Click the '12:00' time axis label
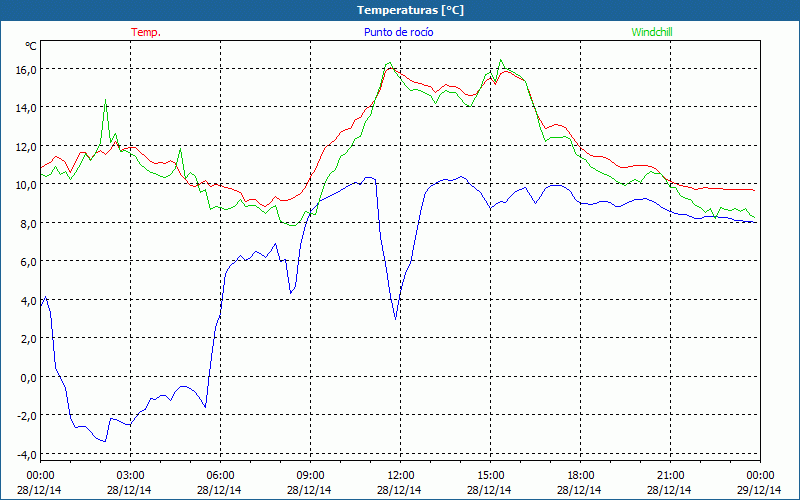The height and width of the screenshot is (500, 800). coord(401,476)
